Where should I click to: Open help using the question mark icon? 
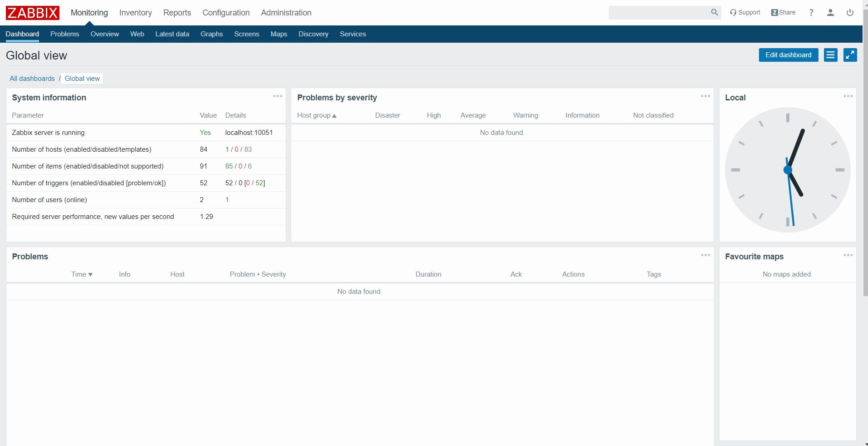click(811, 13)
